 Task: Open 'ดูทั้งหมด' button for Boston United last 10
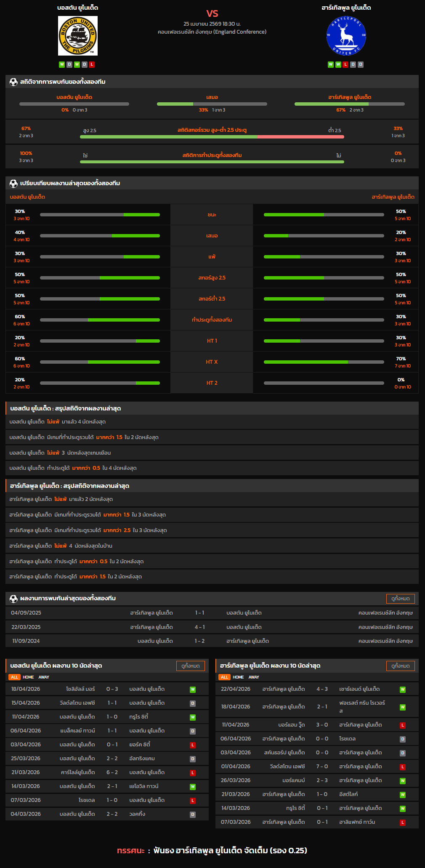[190, 666]
